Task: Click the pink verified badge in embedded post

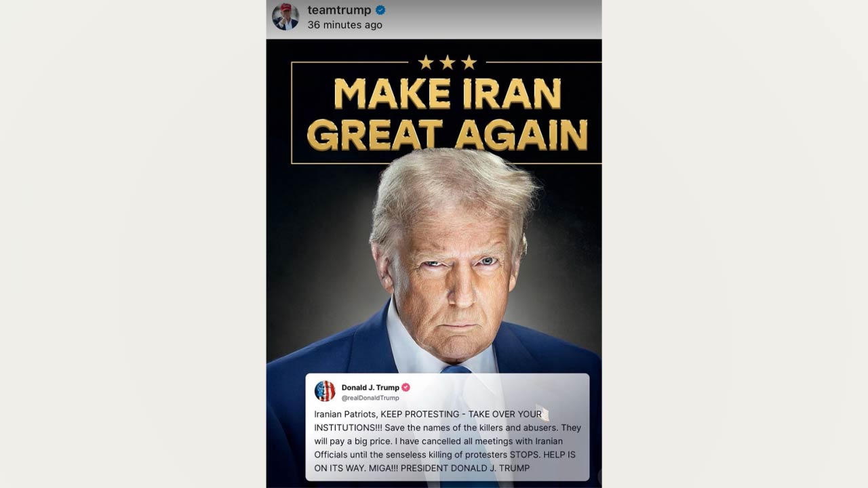Action: 406,388
